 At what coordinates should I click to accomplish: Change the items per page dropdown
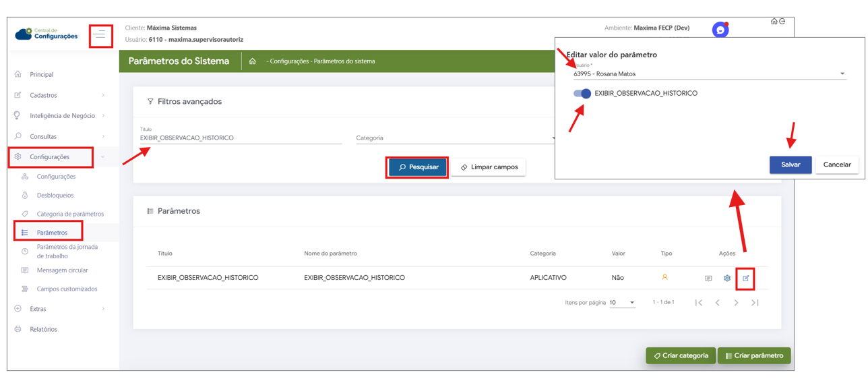coord(622,303)
